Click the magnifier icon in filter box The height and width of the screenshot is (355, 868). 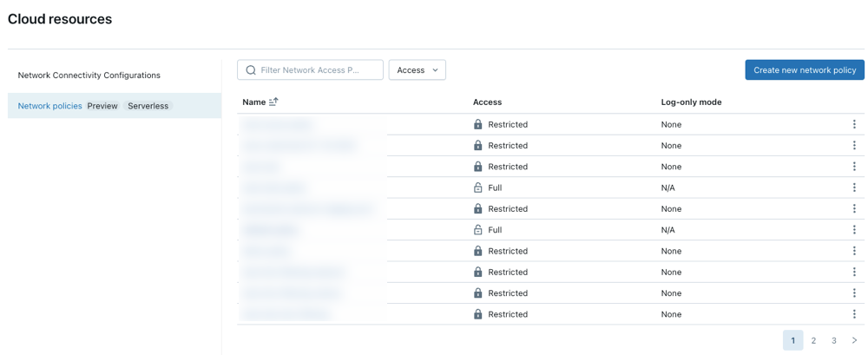(x=251, y=69)
